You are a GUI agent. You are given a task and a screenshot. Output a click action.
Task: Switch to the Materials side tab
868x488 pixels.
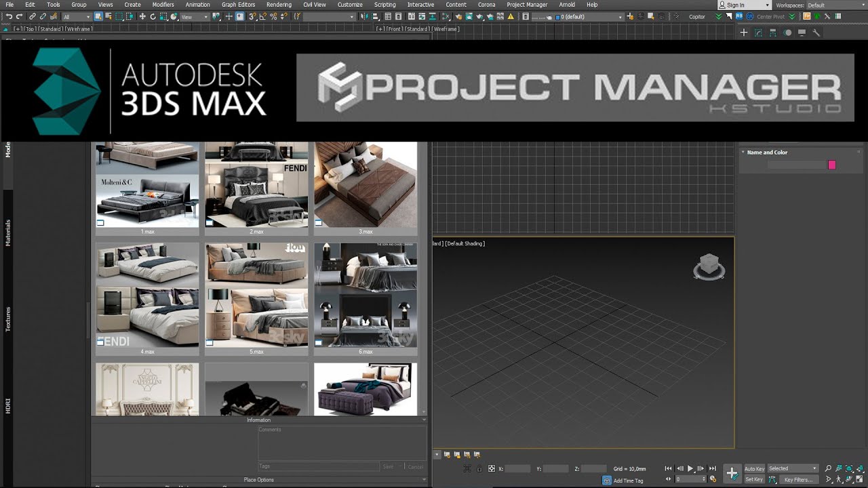[8, 232]
